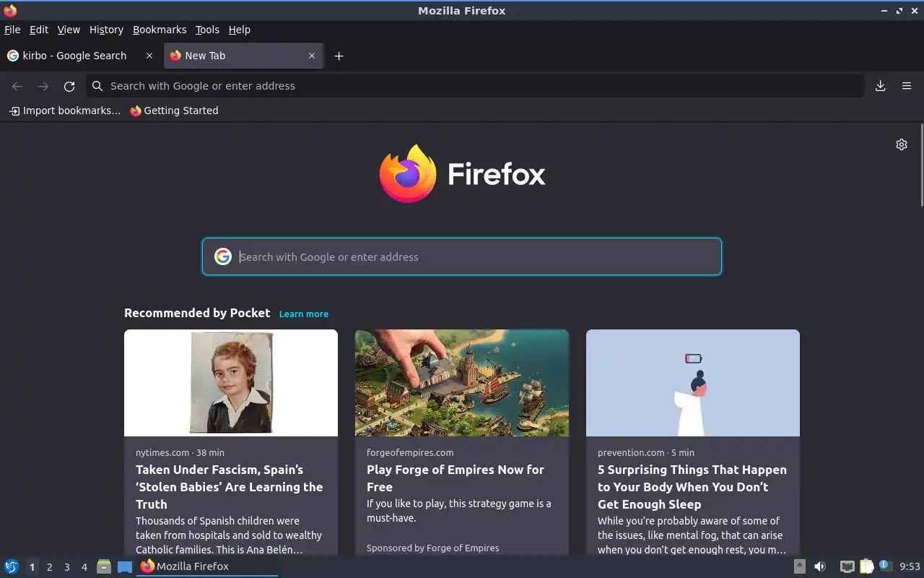Click the clock showing 9:53
Screen dimensions: 924x578
[x=910, y=566]
